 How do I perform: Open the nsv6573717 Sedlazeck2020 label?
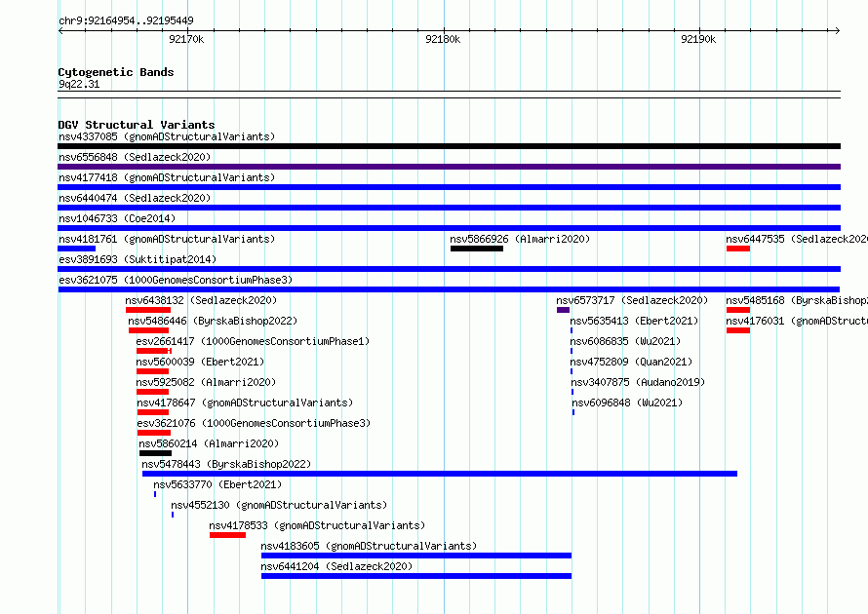632,300
